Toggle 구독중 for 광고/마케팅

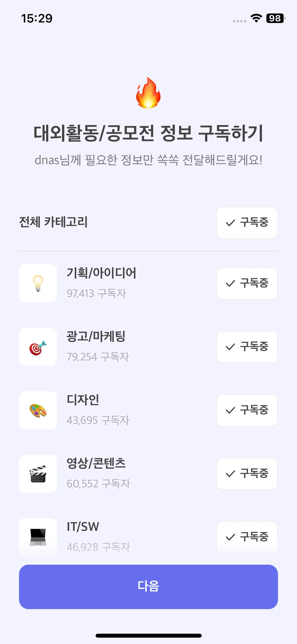pos(247,347)
